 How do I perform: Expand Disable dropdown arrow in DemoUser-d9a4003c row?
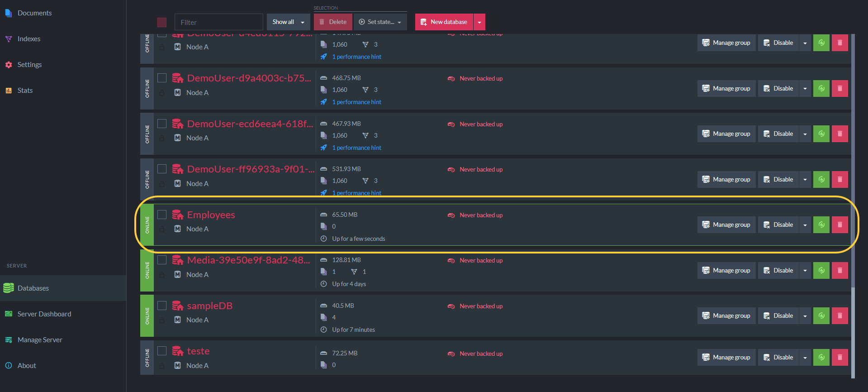click(x=805, y=89)
